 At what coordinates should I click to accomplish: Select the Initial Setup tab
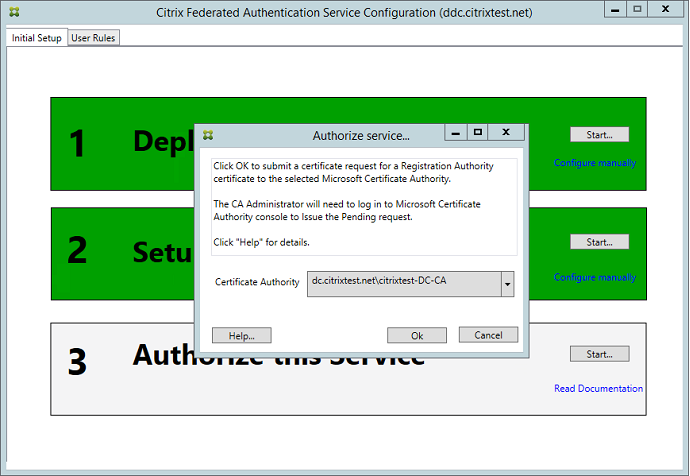[37, 38]
